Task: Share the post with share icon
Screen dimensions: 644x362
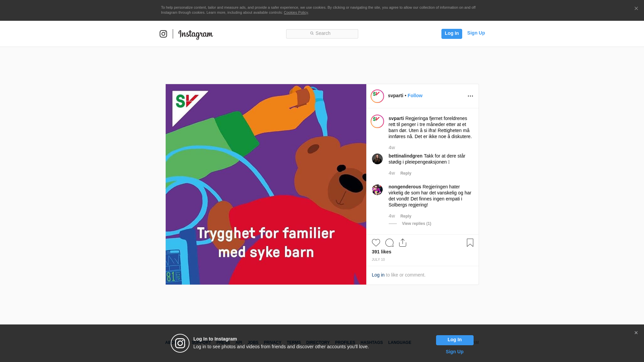Action: coord(403,243)
